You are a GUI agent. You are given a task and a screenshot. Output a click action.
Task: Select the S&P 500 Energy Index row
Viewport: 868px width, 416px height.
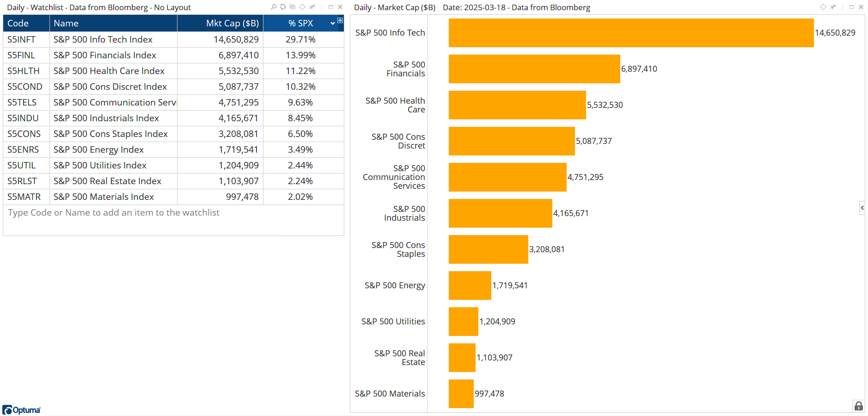98,149
